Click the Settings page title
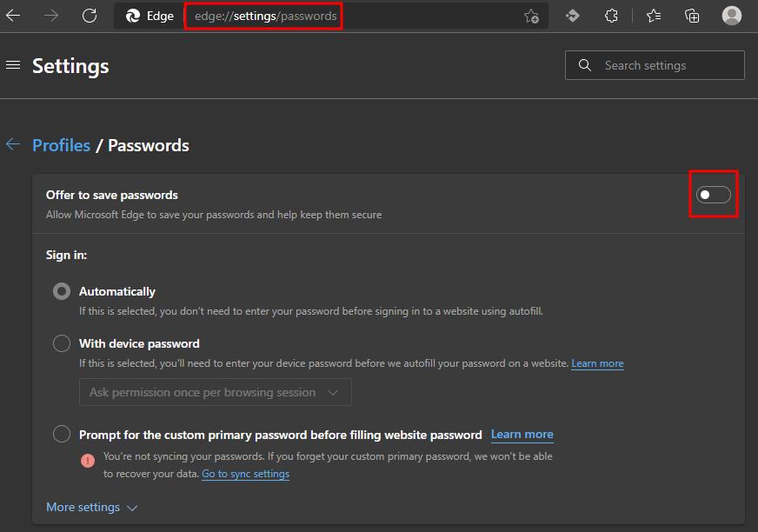Screen dimensions: 758x532 point(70,66)
